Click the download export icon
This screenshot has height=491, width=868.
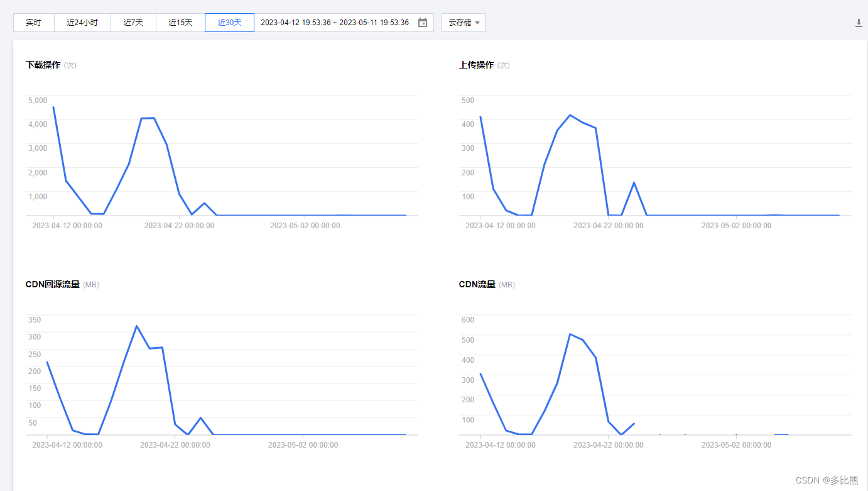(x=859, y=23)
